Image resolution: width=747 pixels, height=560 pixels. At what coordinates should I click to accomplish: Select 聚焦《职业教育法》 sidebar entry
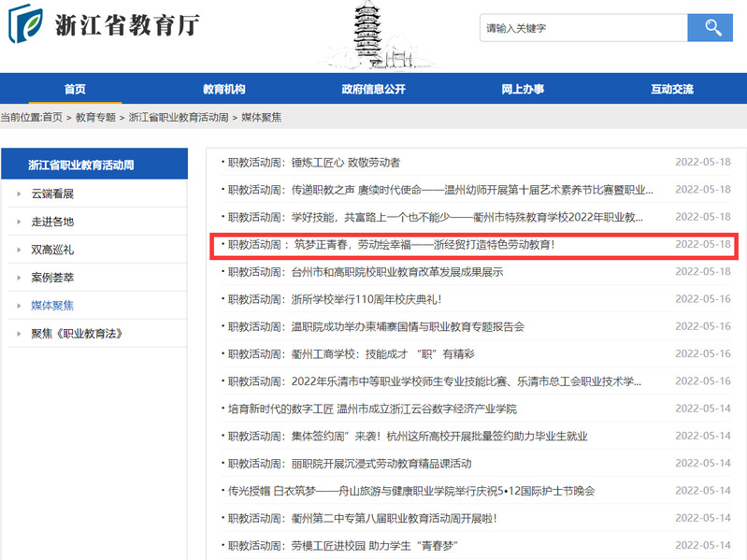77,334
